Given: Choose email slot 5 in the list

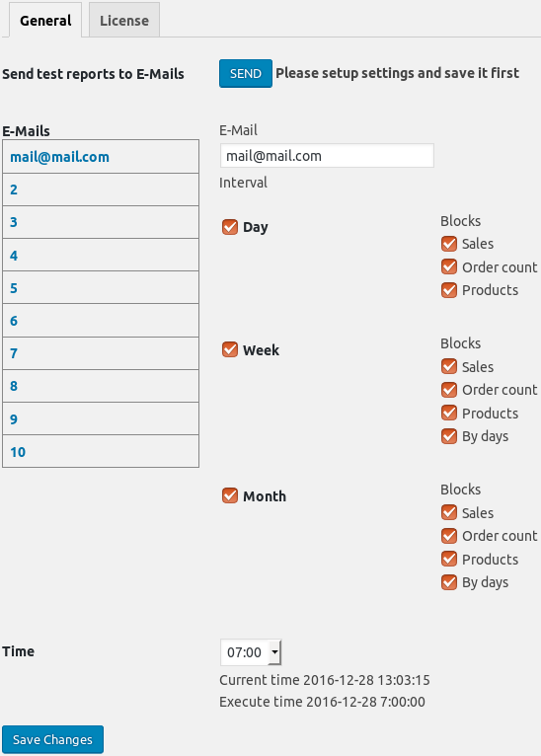Looking at the screenshot, I should click(101, 288).
